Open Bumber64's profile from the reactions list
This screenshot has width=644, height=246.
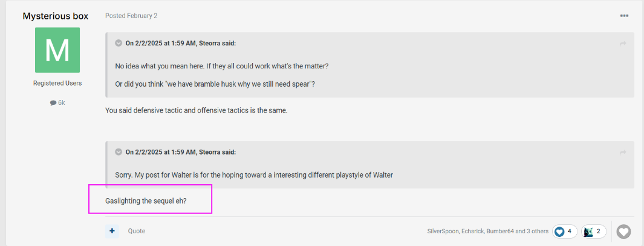(501, 231)
